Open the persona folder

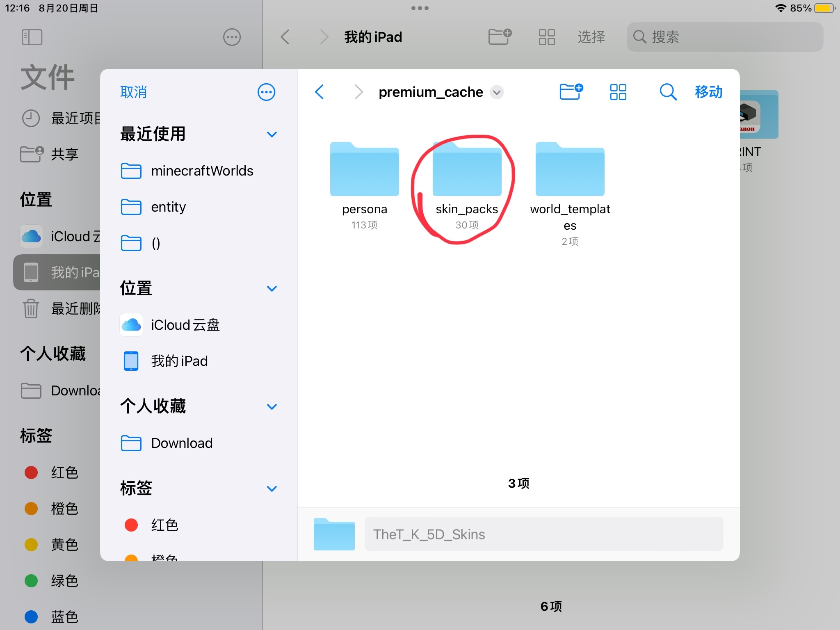click(365, 186)
